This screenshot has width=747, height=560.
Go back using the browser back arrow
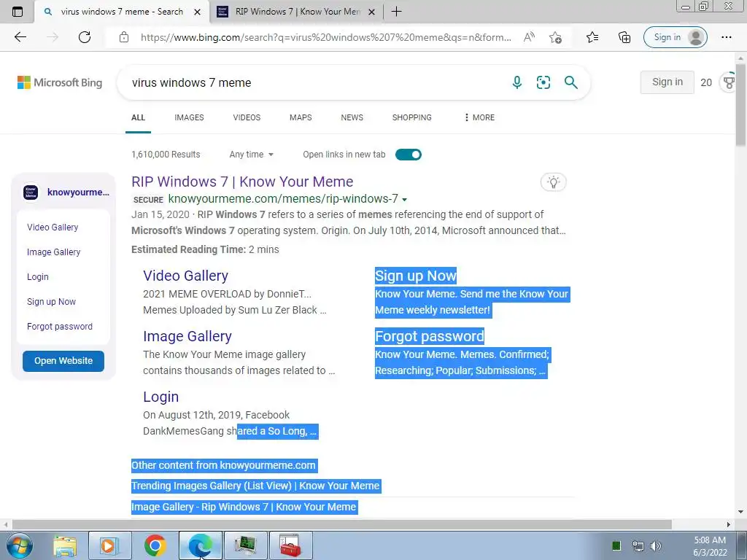(20, 37)
